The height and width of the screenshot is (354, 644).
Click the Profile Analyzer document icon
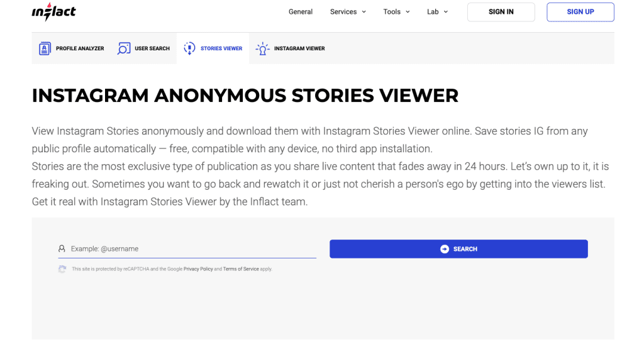coord(45,48)
